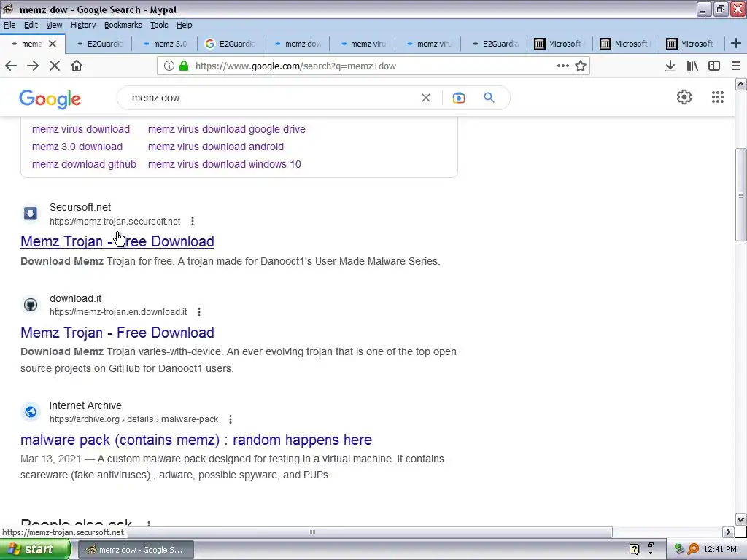The width and height of the screenshot is (747, 560).
Task: Open the Help menu
Action: coord(184,25)
